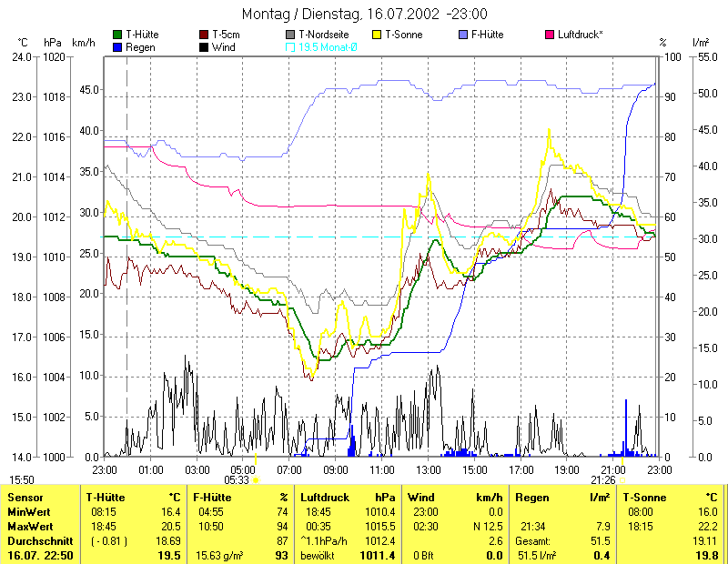Click the dark red T-5cm legend swatch
Image resolution: width=728 pixels, height=564 pixels.
(x=204, y=35)
